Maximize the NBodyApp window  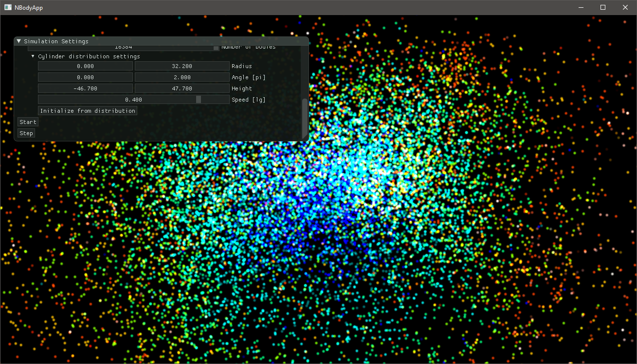[603, 7]
